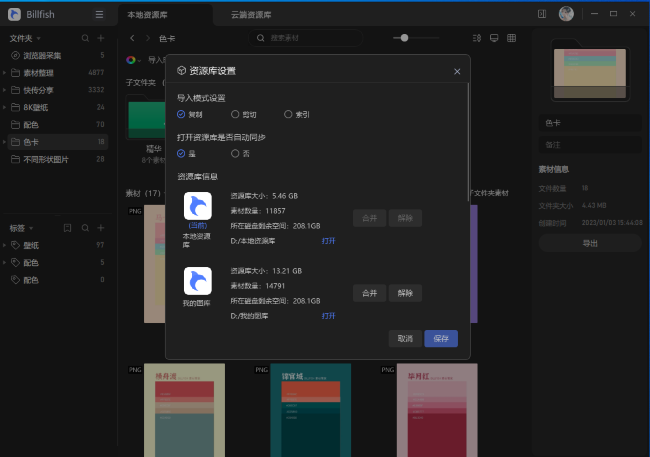Add a new folder with the plus icon
Screen dimensions: 650x457
click(101, 37)
